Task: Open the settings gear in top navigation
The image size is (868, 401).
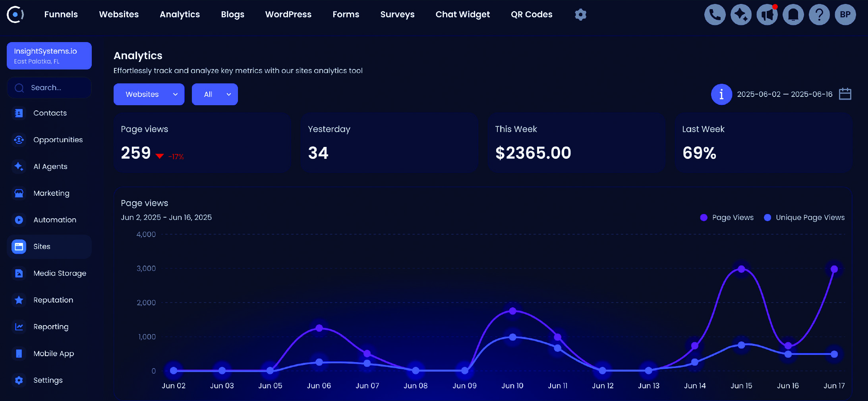Action: tap(580, 15)
